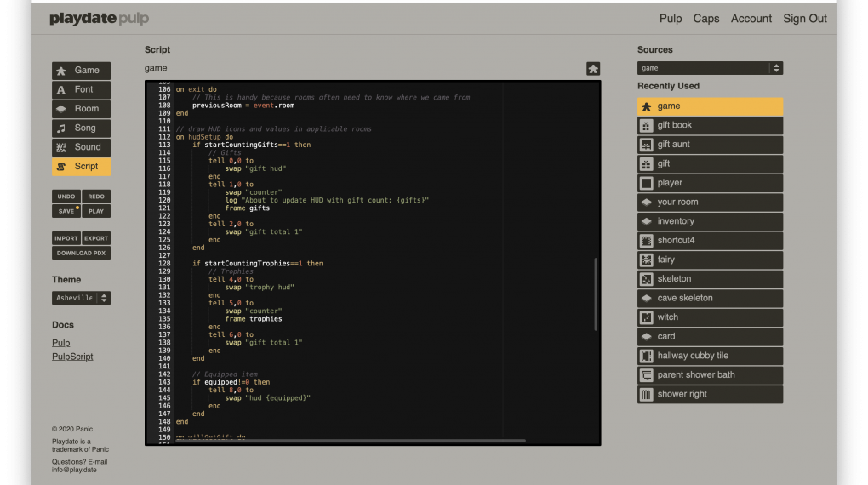Image resolution: width=868 pixels, height=485 pixels.
Task: Click the game script icon above the editor
Action: pyautogui.click(x=593, y=69)
